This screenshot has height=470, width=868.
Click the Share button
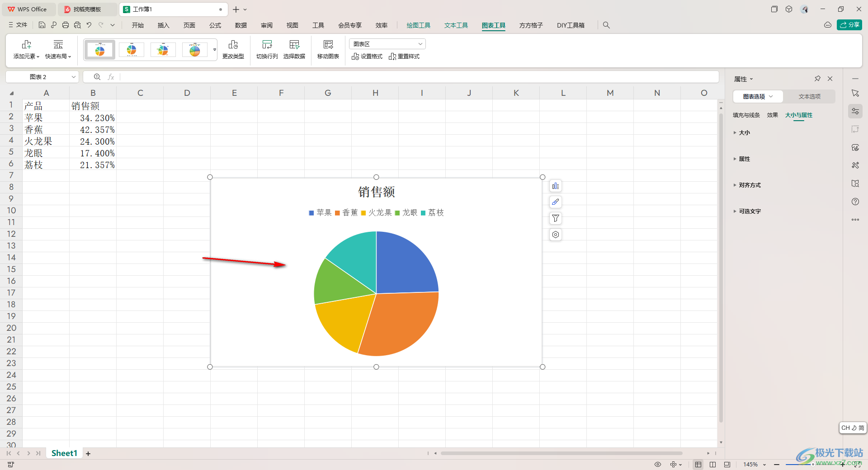[849, 25]
